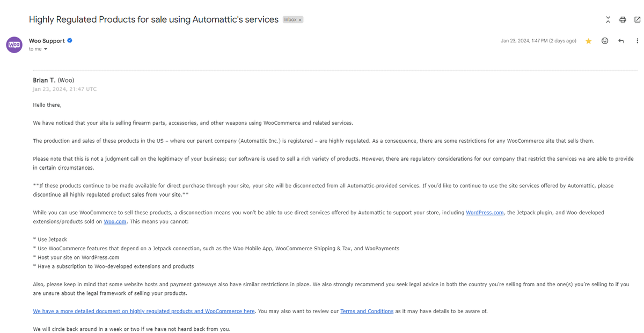Click the 'Brian T. (Woo)' agent name
Screen dimensions: 644x333
coord(54,80)
